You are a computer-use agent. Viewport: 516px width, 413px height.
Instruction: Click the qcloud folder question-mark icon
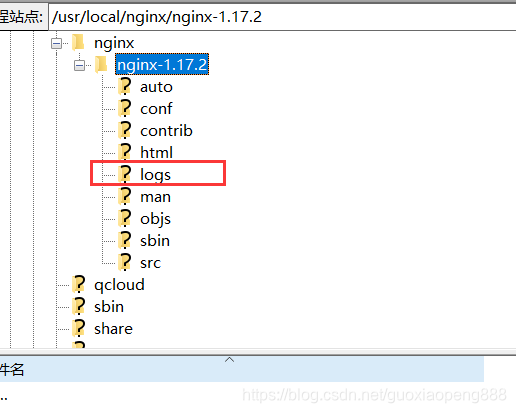[x=79, y=285]
